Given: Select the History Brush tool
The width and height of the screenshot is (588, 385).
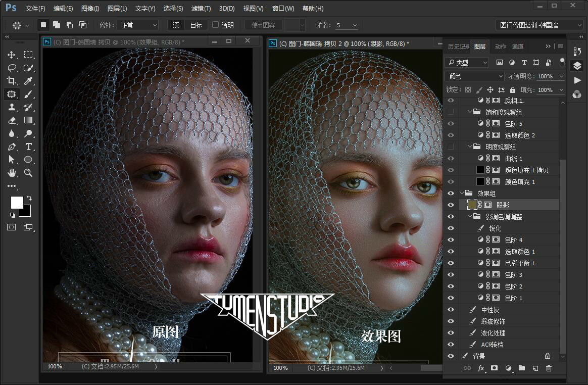Looking at the screenshot, I should tap(28, 107).
